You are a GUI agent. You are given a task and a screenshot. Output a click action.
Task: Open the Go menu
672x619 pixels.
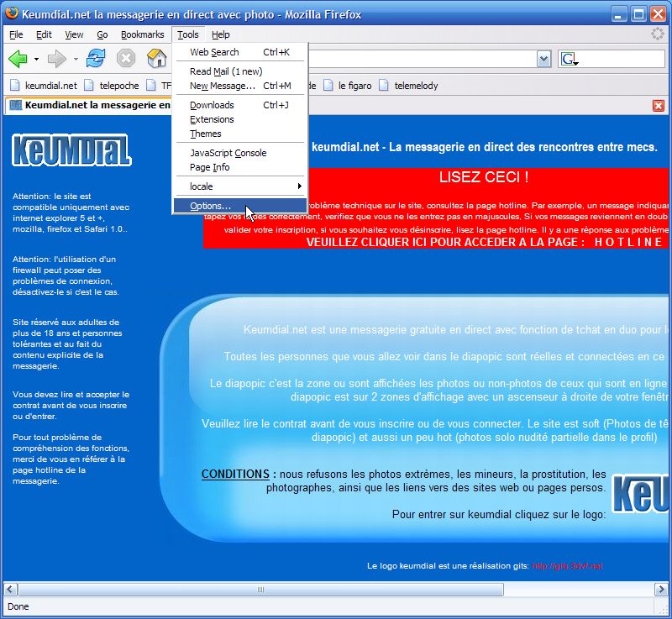point(102,34)
